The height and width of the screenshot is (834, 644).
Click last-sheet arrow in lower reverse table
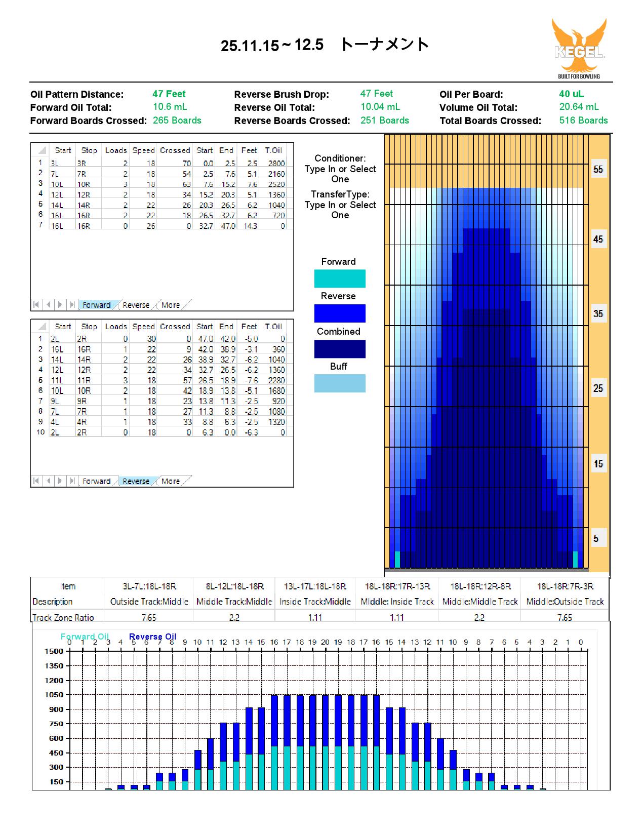pos(72,481)
